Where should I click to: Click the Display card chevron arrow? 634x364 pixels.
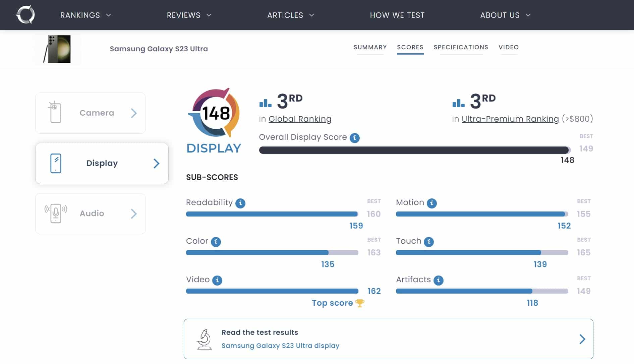click(x=156, y=163)
